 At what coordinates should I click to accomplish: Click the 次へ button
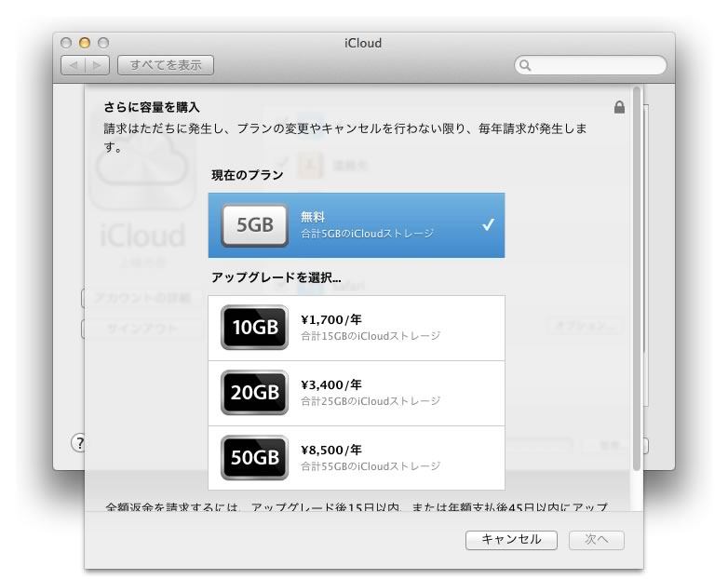(597, 540)
